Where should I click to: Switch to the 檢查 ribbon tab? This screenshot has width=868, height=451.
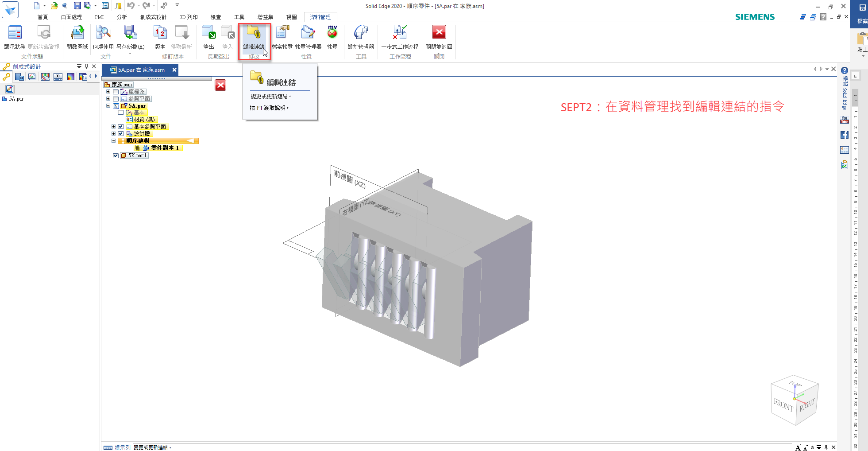[x=216, y=17]
